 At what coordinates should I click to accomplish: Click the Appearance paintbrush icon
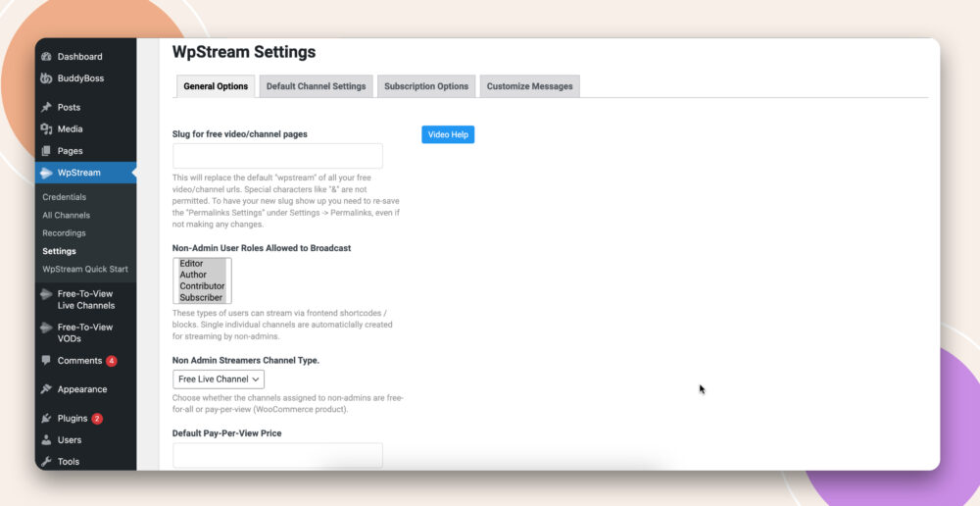(x=46, y=389)
